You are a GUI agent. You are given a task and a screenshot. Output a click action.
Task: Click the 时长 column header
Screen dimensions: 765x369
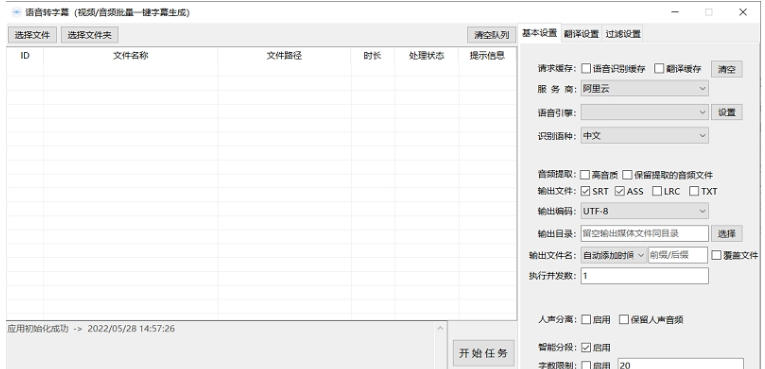372,56
